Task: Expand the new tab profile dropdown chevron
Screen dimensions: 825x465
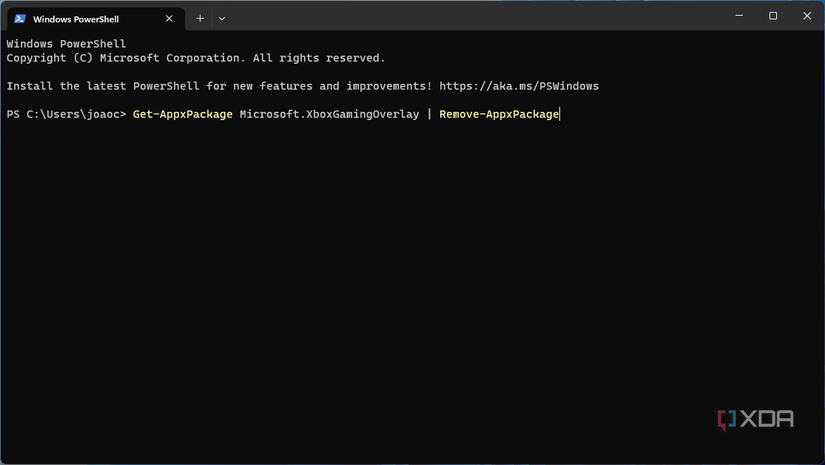Action: pyautogui.click(x=222, y=18)
